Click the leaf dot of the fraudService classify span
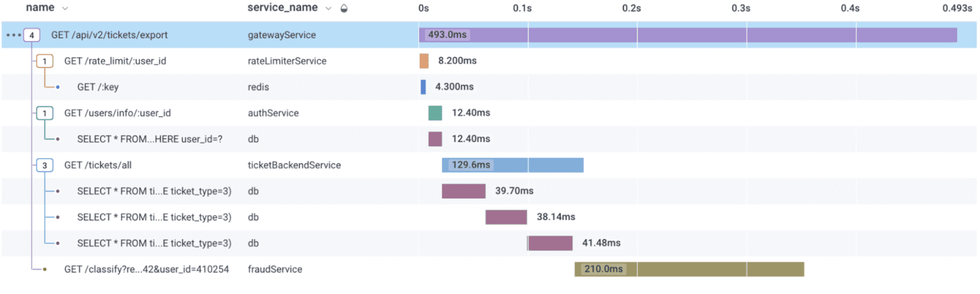 pos(45,269)
